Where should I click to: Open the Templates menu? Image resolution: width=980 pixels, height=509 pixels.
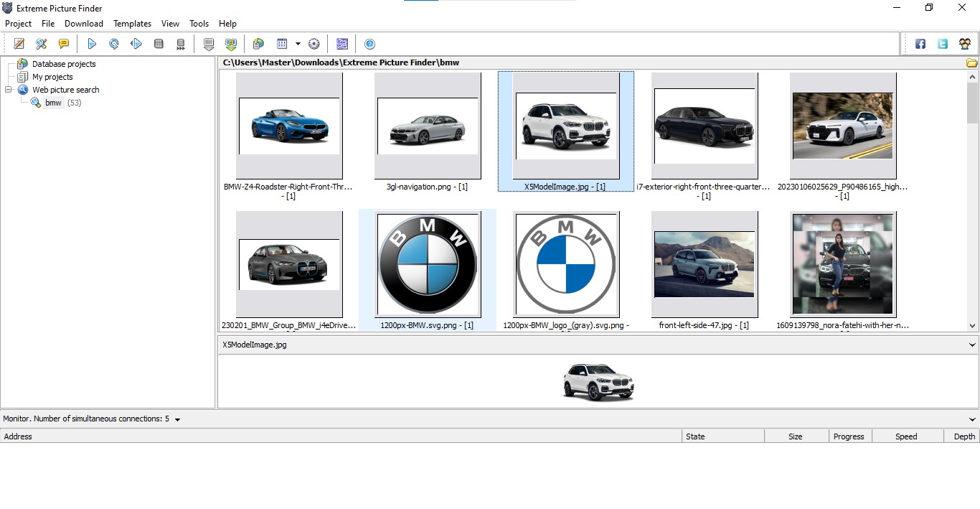click(133, 24)
